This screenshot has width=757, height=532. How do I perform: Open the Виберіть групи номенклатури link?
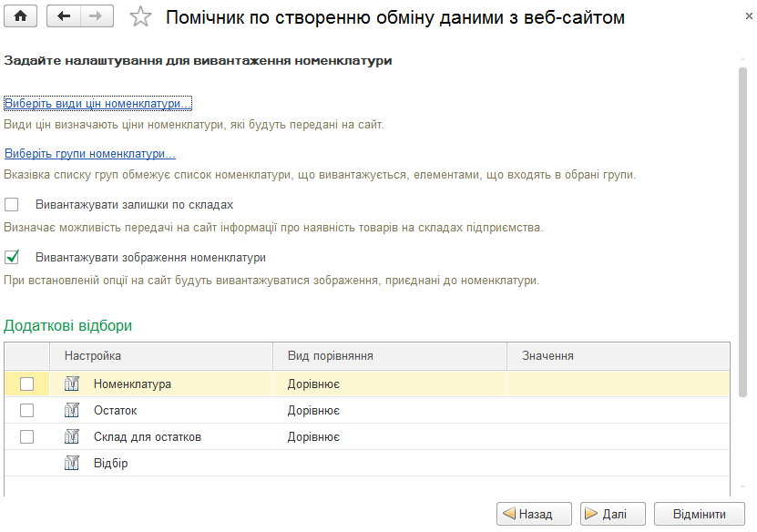(90, 154)
